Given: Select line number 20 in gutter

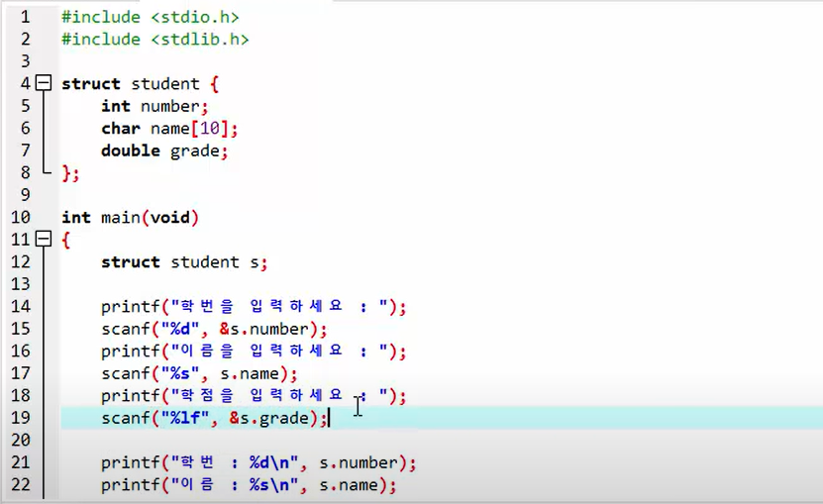Looking at the screenshot, I should (21, 440).
